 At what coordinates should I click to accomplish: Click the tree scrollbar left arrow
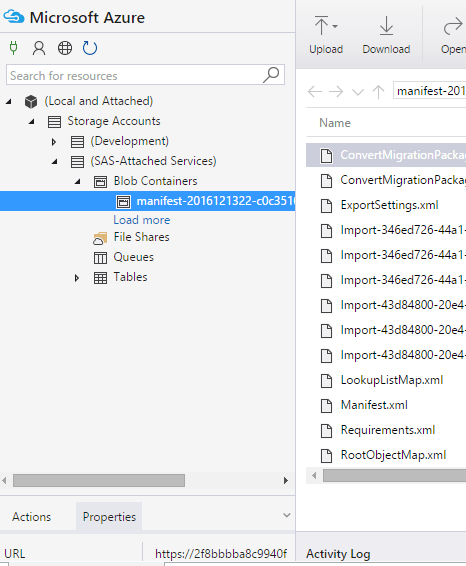[4, 480]
